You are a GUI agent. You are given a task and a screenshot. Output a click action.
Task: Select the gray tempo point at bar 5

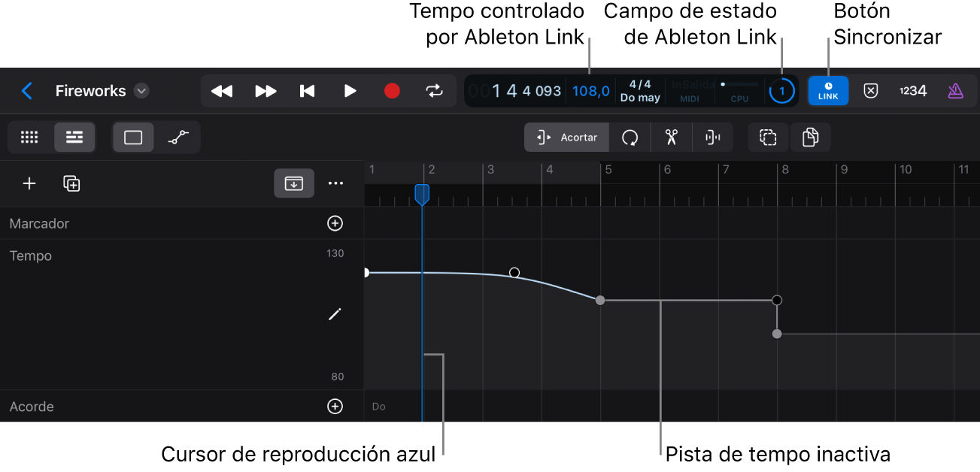click(x=600, y=300)
